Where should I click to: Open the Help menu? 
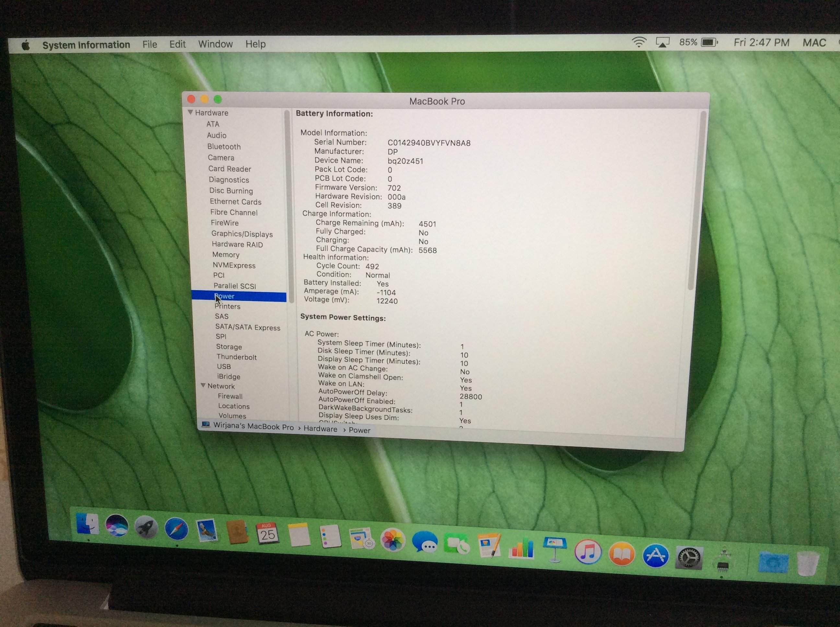tap(256, 44)
